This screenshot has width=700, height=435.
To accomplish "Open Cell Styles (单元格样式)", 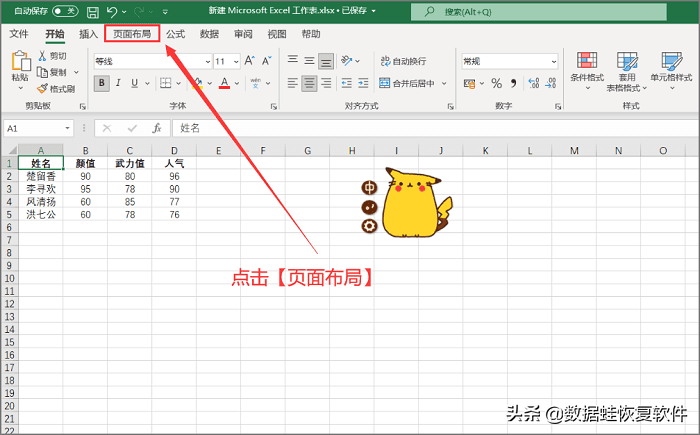I will (671, 71).
